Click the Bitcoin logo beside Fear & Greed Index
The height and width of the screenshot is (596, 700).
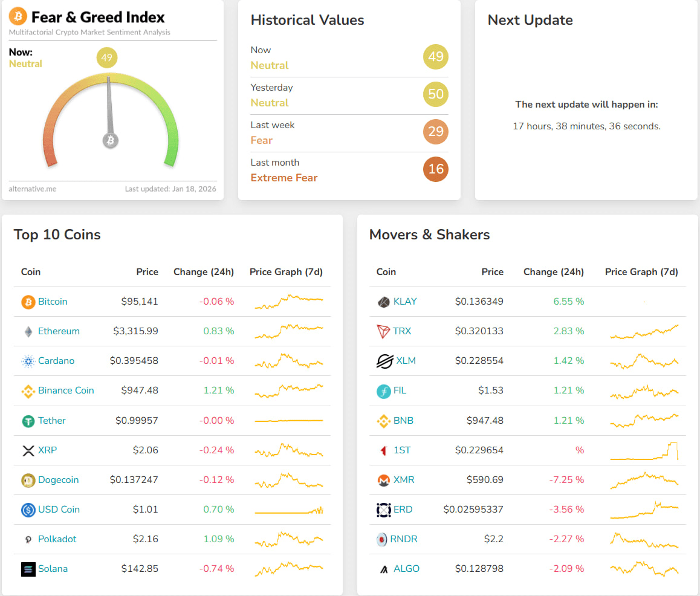[18, 16]
